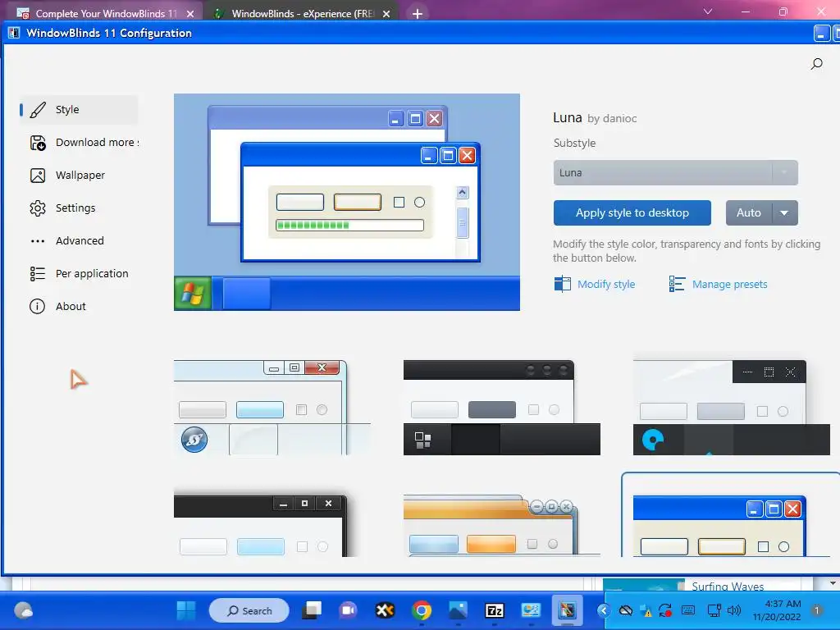Open Per application settings
Screen dimensions: 840x630
point(79,274)
